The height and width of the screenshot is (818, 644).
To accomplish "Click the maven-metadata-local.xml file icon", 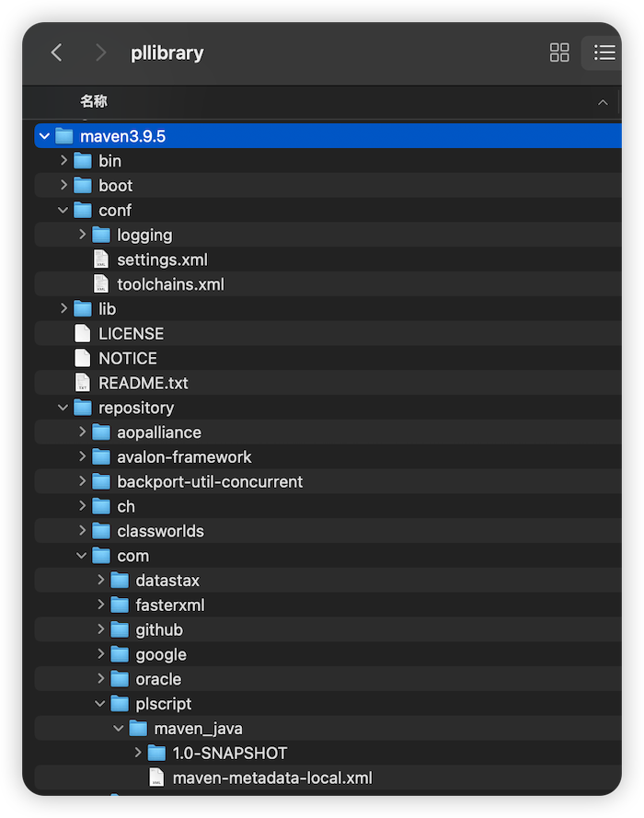I will (x=156, y=778).
